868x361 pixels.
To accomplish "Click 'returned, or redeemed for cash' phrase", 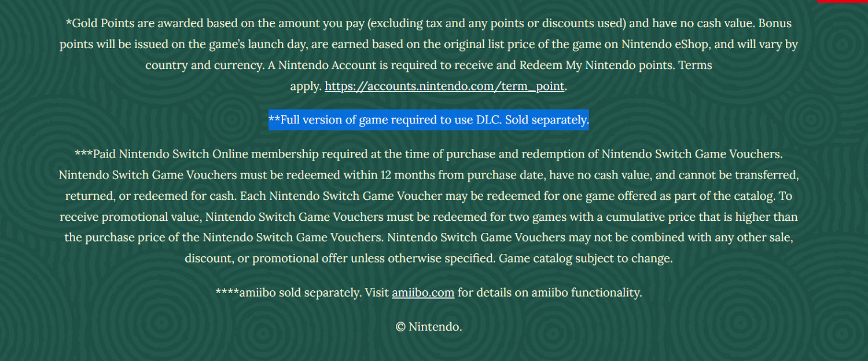I will [x=150, y=196].
